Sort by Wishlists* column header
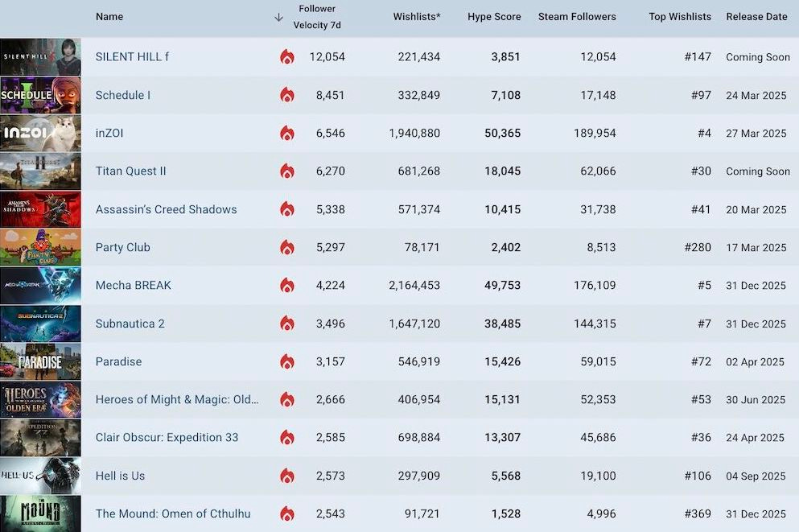This screenshot has height=532, width=799. [x=417, y=17]
